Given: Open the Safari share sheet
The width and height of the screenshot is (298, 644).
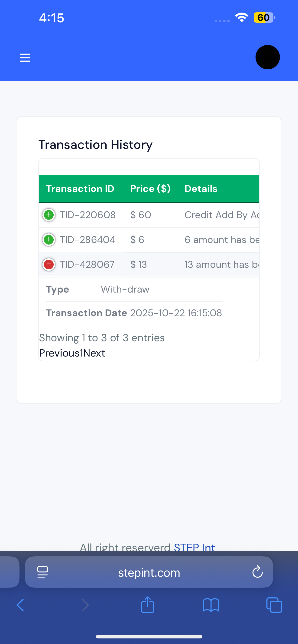Looking at the screenshot, I should click(x=148, y=605).
